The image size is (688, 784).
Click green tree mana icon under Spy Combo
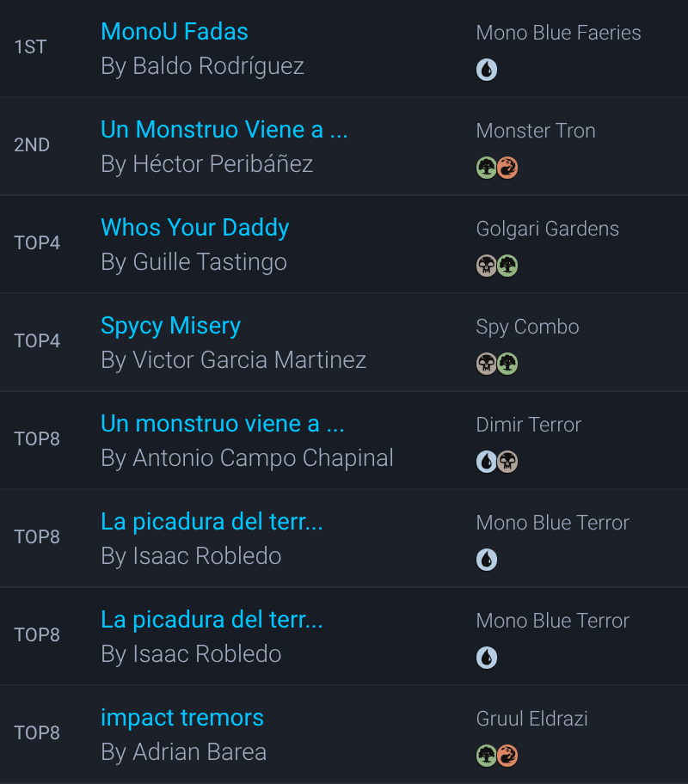click(x=507, y=364)
